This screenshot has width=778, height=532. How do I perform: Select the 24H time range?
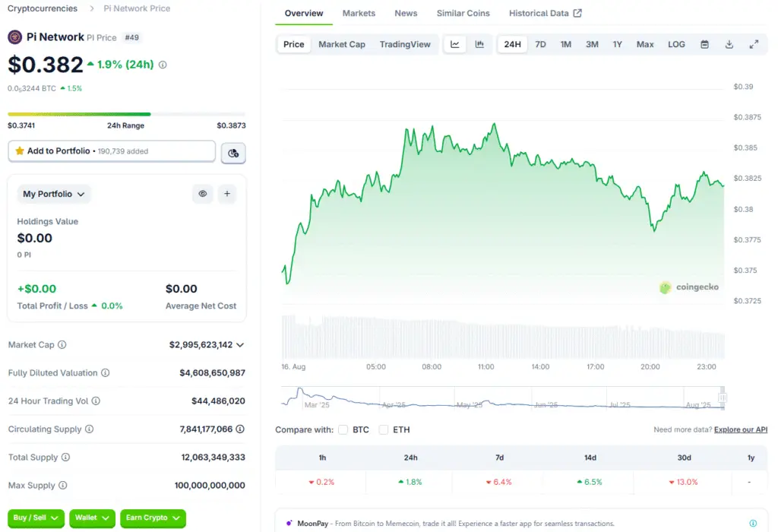[513, 44]
